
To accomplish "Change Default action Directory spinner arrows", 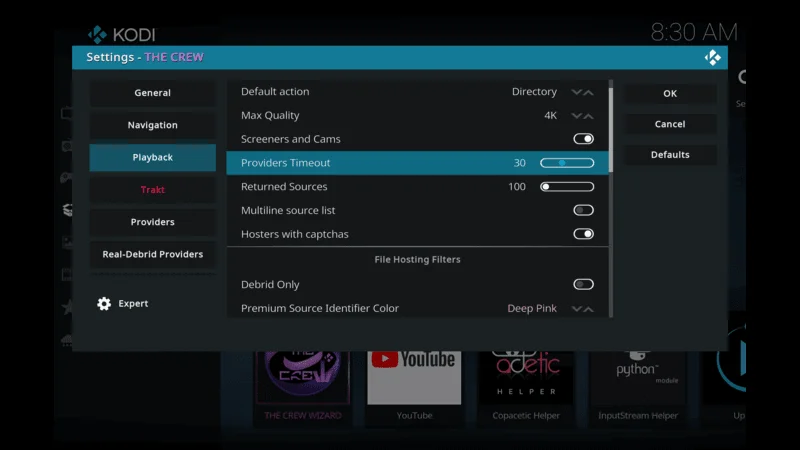I will coord(582,92).
